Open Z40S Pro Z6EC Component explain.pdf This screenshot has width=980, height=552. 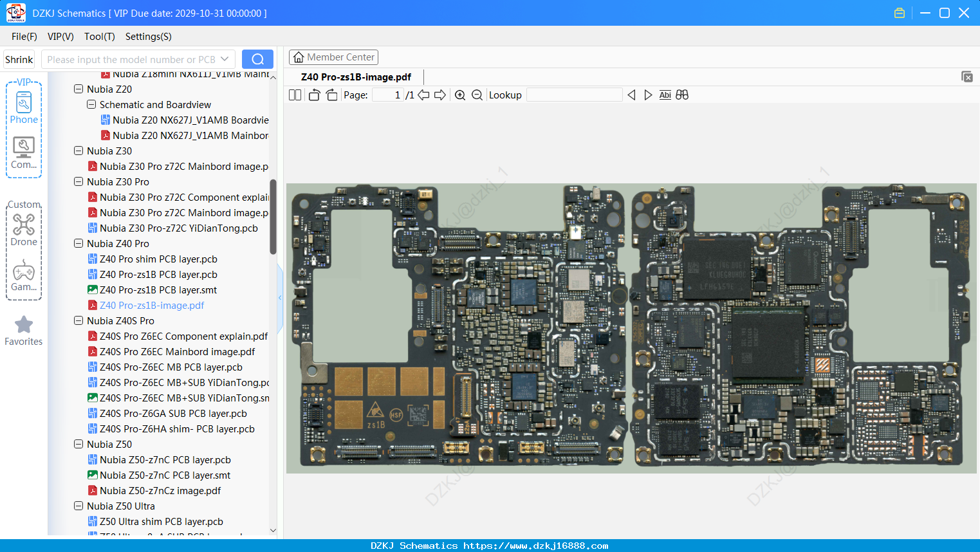[x=178, y=336]
